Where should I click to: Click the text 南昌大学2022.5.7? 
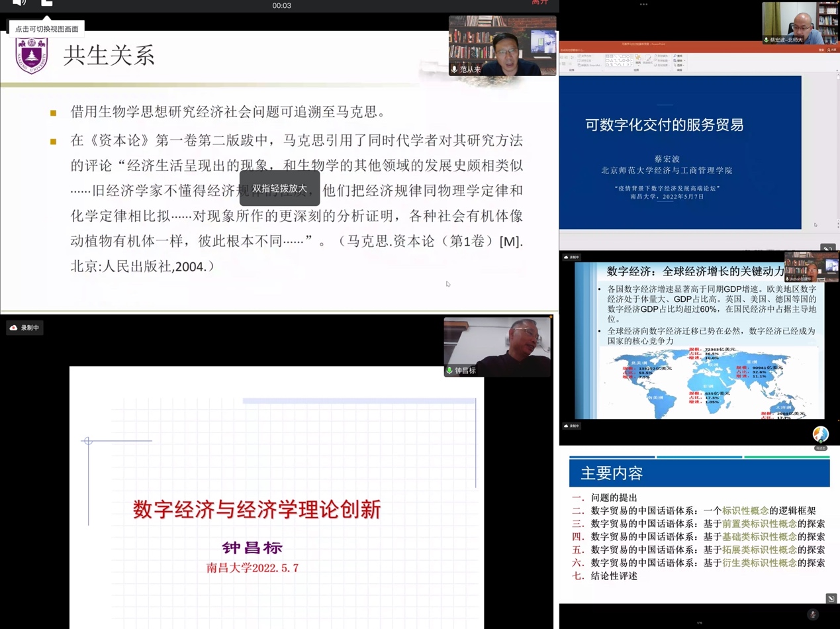point(252,568)
